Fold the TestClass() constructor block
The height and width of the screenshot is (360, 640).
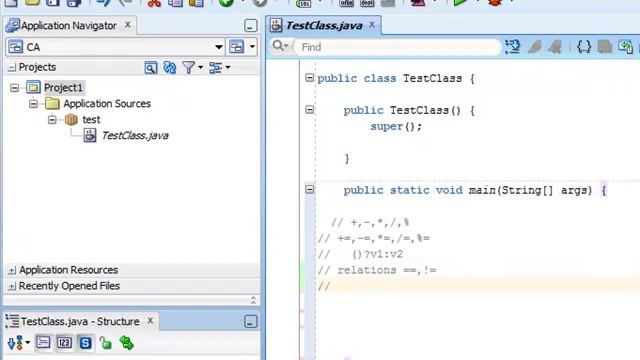click(309, 109)
